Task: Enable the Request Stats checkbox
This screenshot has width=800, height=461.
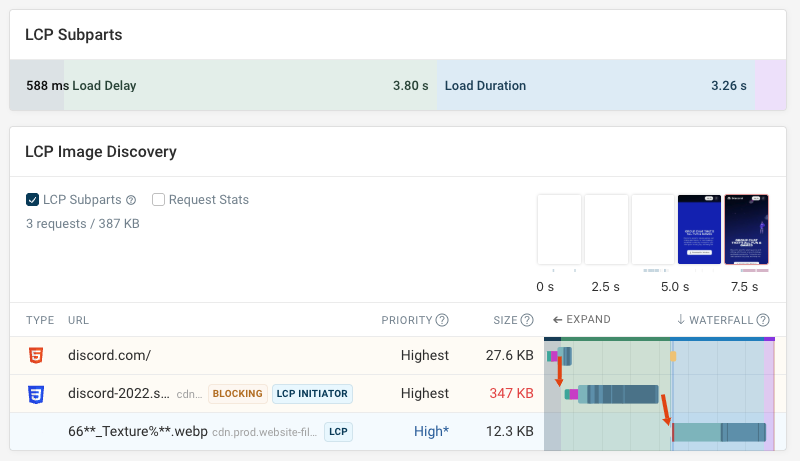Action: 158,199
